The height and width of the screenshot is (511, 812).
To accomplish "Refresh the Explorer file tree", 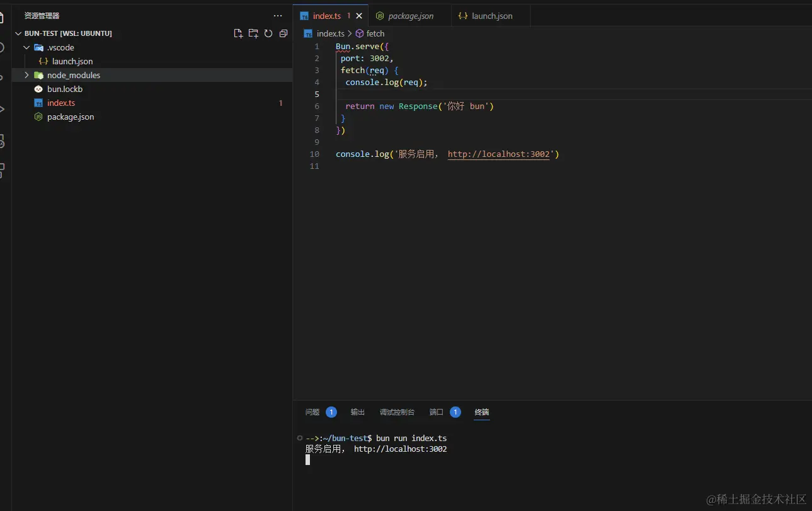I will 268,33.
